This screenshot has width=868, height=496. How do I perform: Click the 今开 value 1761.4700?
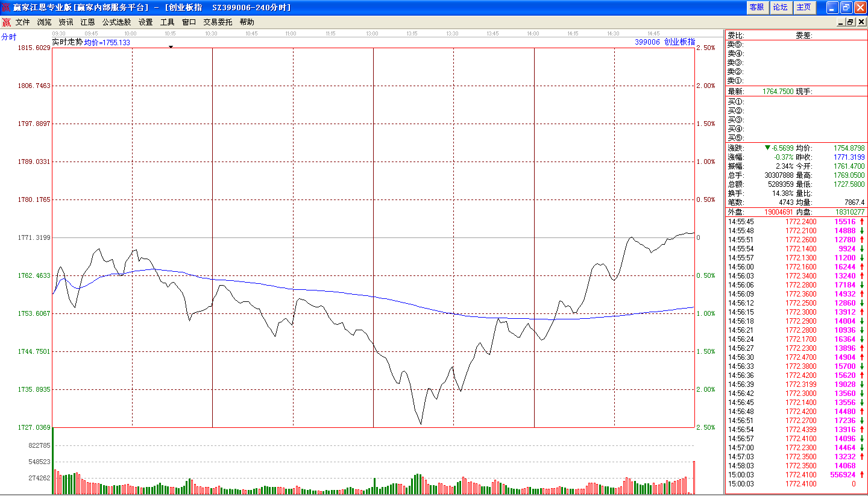(x=849, y=166)
